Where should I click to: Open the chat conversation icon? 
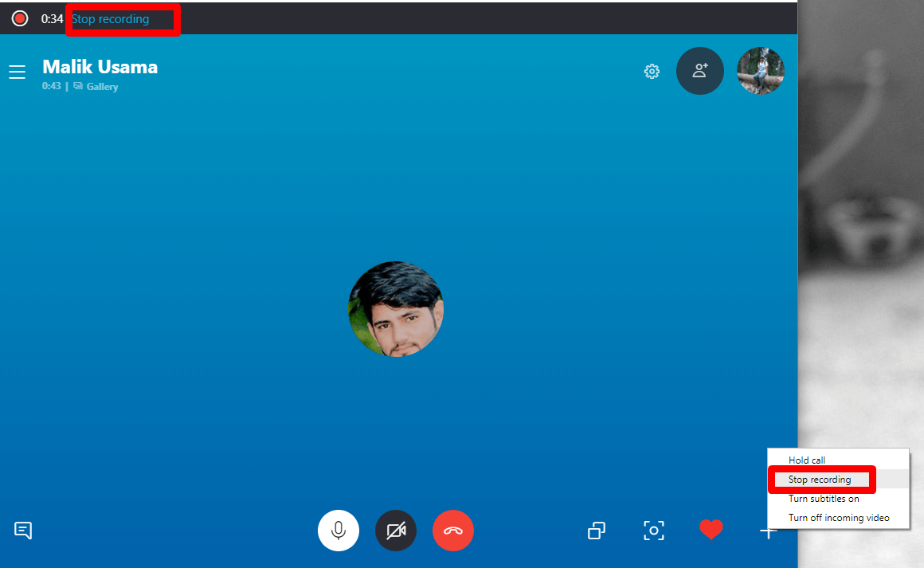click(23, 531)
